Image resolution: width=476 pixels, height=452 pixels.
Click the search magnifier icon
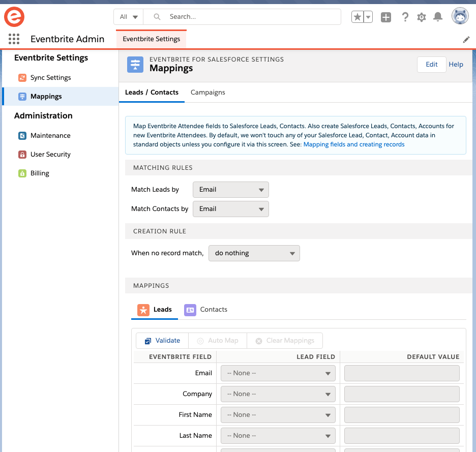tap(157, 17)
